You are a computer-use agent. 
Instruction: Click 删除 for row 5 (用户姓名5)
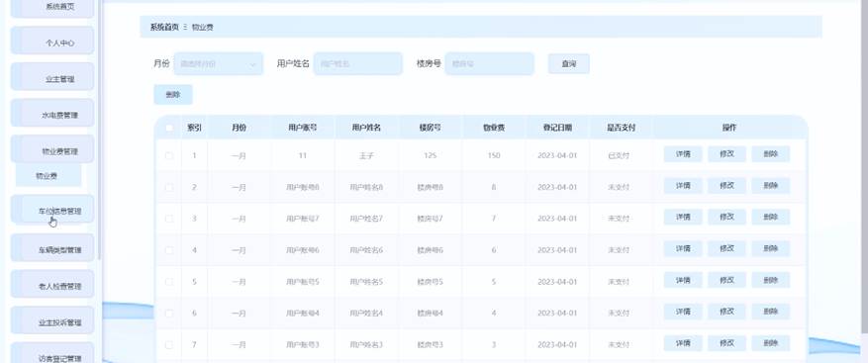point(771,280)
